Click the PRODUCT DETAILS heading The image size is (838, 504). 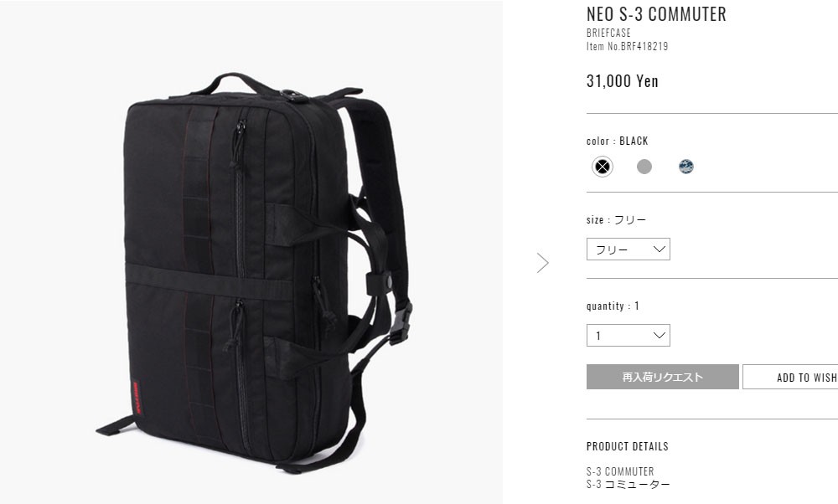(x=628, y=446)
